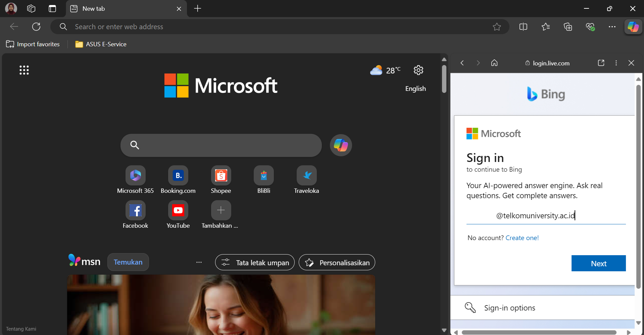Open the sidebar three-dot options menu
Image resolution: width=644 pixels, height=335 pixels.
(x=616, y=63)
